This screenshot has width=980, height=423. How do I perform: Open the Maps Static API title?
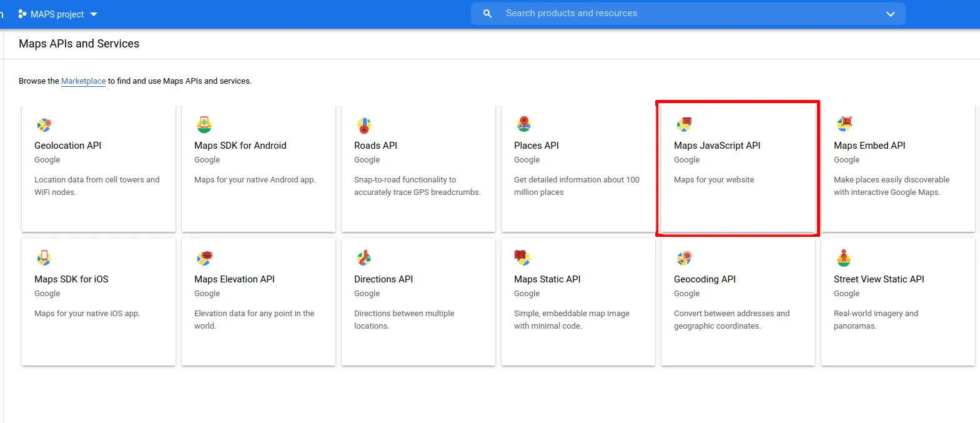(x=547, y=279)
